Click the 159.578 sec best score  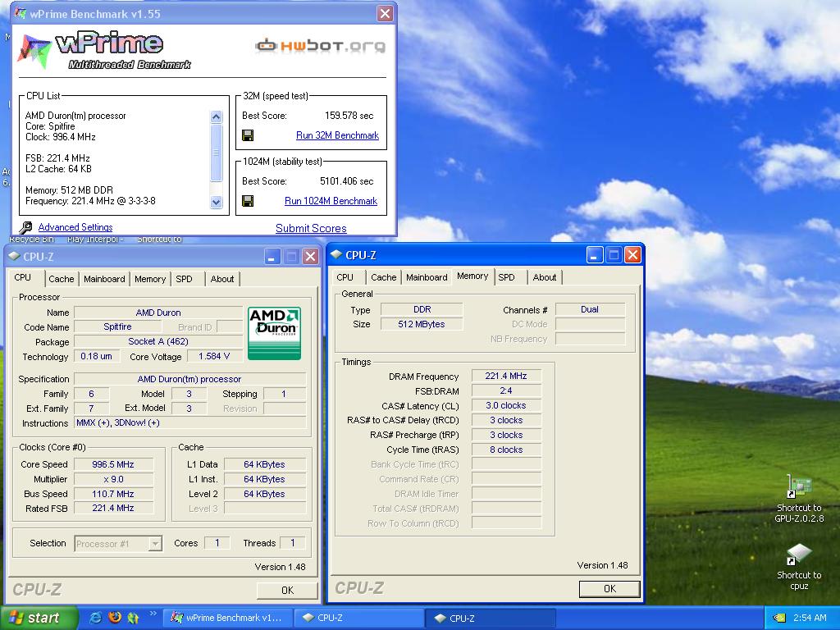[349, 116]
